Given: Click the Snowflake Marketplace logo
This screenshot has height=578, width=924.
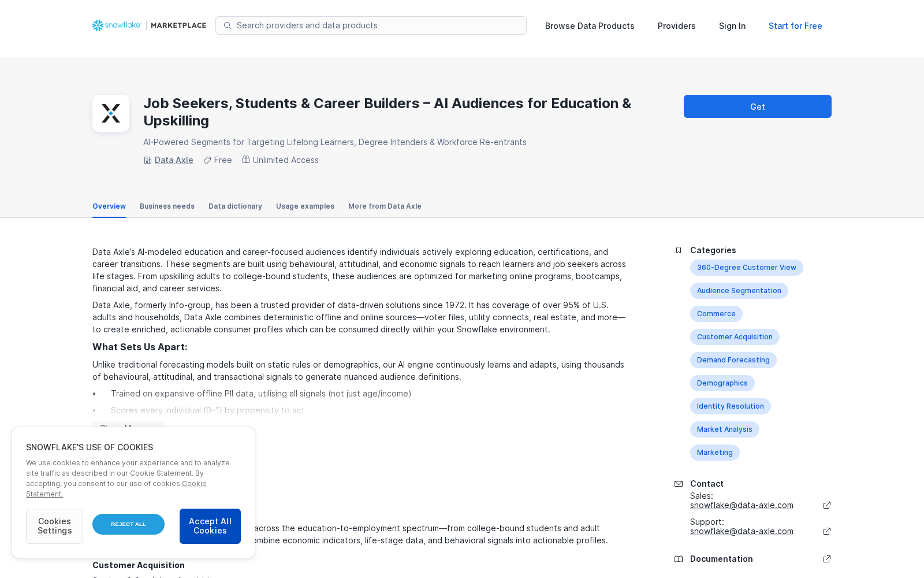Looking at the screenshot, I should pyautogui.click(x=149, y=25).
